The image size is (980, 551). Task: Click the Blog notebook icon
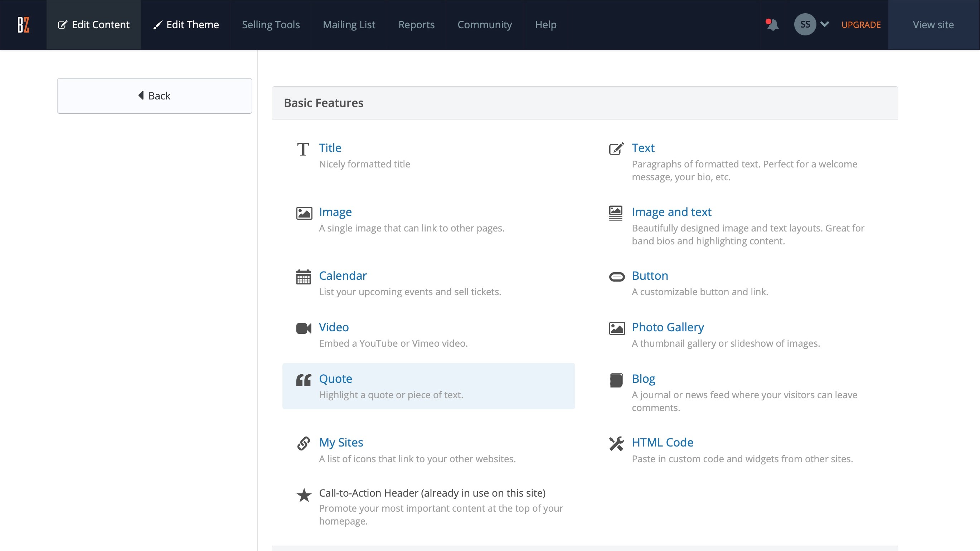pos(616,380)
